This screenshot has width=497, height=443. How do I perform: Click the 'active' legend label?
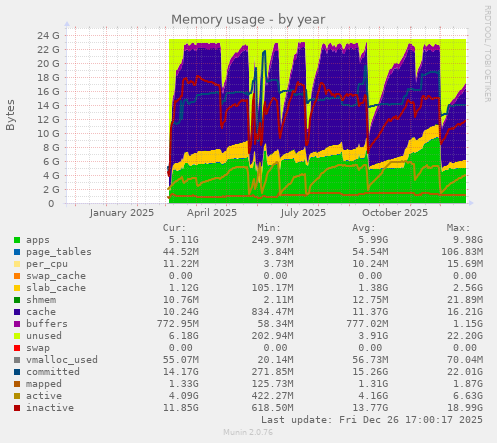pyautogui.click(x=44, y=396)
